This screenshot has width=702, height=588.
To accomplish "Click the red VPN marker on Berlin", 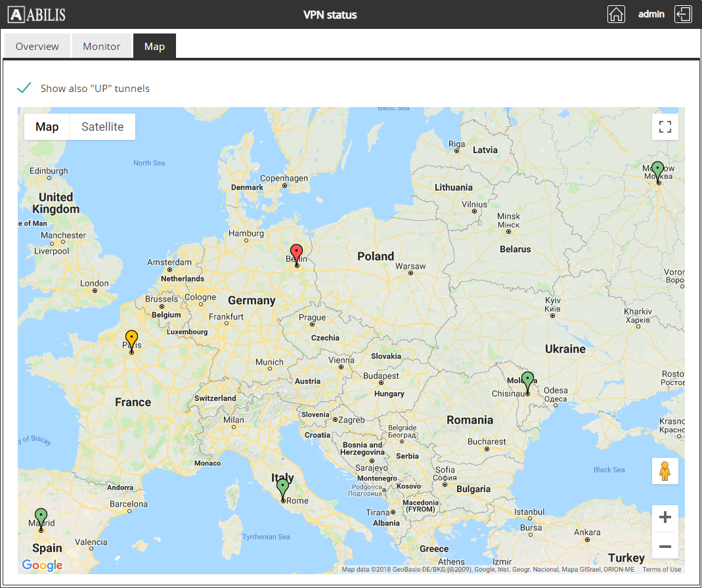I will pyautogui.click(x=297, y=253).
